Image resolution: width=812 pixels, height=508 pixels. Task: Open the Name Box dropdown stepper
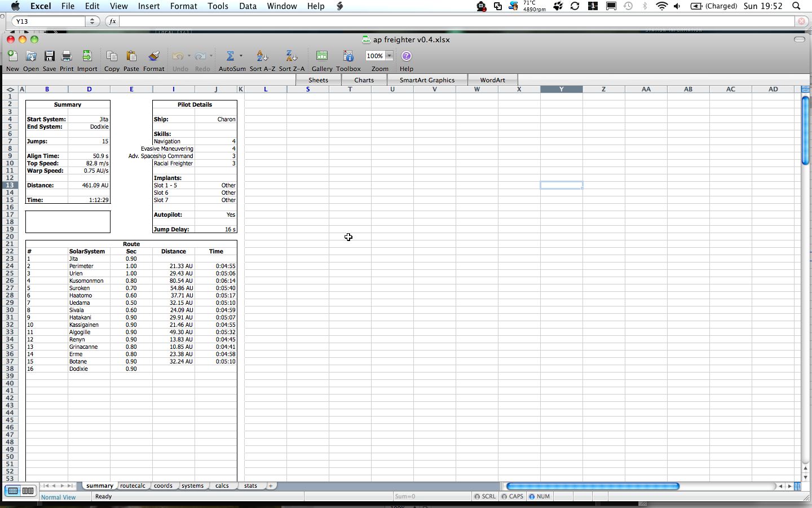pyautogui.click(x=92, y=21)
